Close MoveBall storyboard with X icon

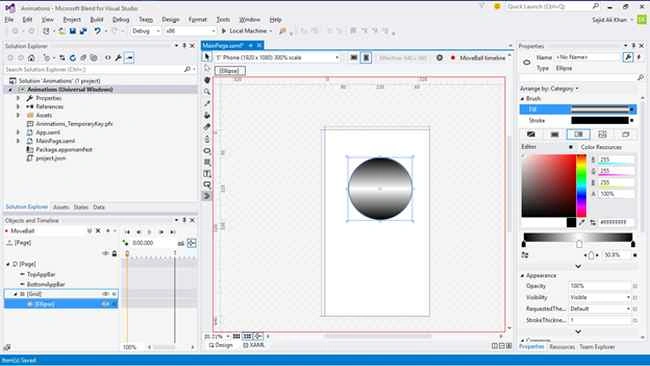click(98, 231)
